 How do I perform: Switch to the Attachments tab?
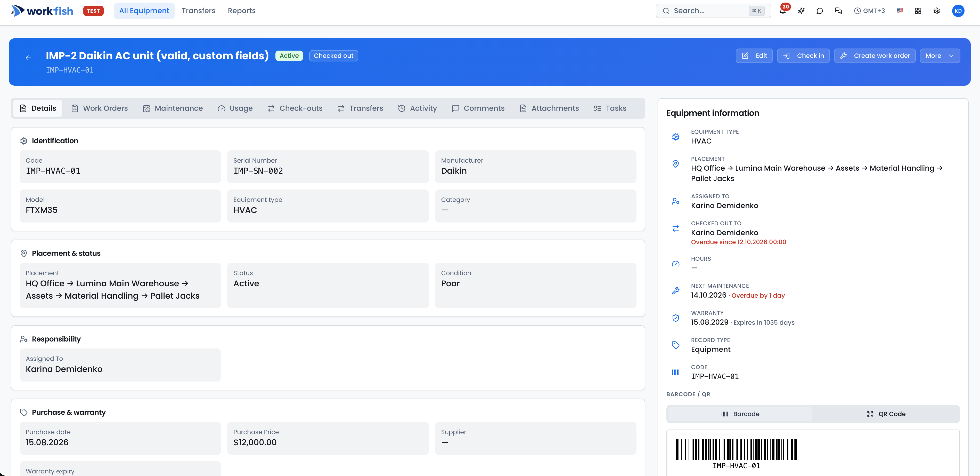point(549,108)
